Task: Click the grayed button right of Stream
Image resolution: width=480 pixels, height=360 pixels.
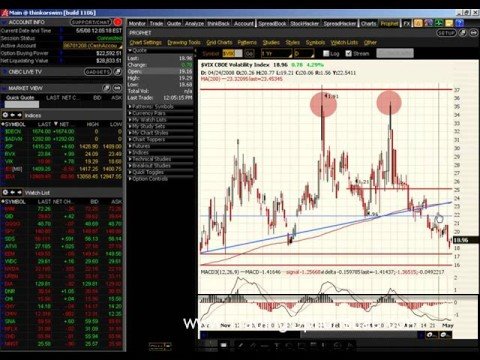Action: click(395, 53)
